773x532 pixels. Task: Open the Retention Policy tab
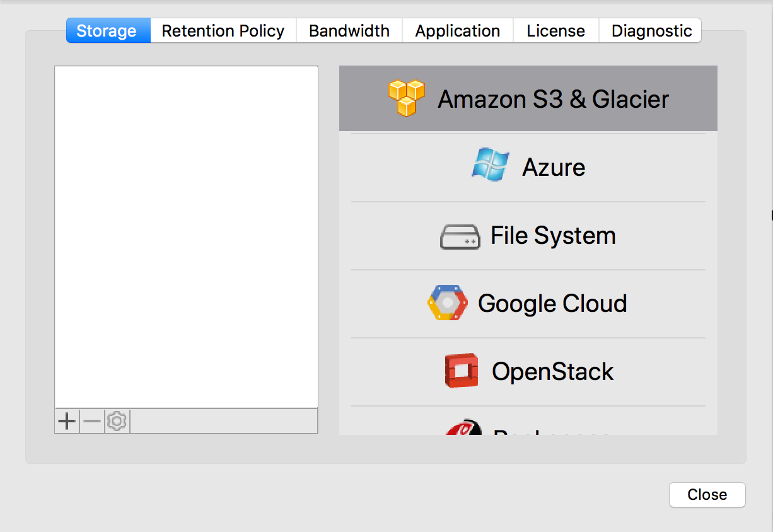point(223,31)
